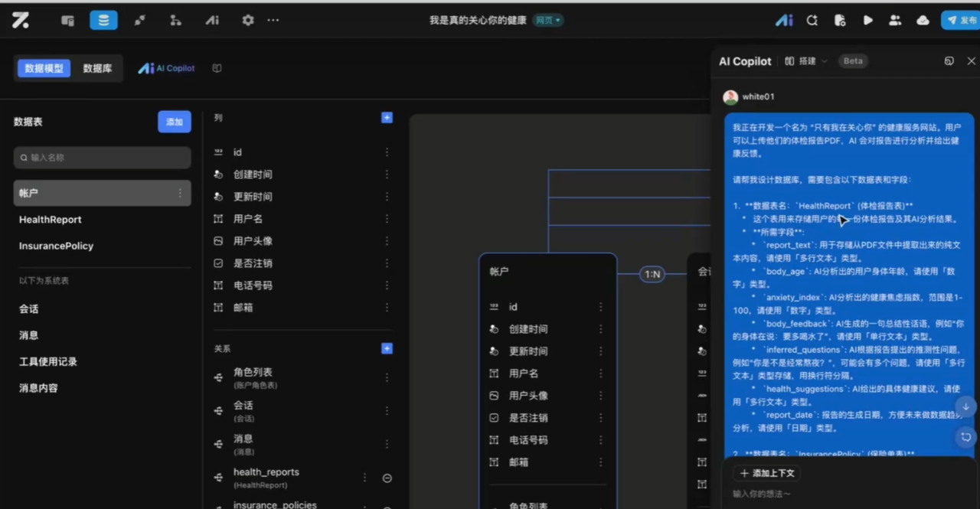Click 更新时间 in 帐户 diagram card
The width and height of the screenshot is (980, 509).
528,351
